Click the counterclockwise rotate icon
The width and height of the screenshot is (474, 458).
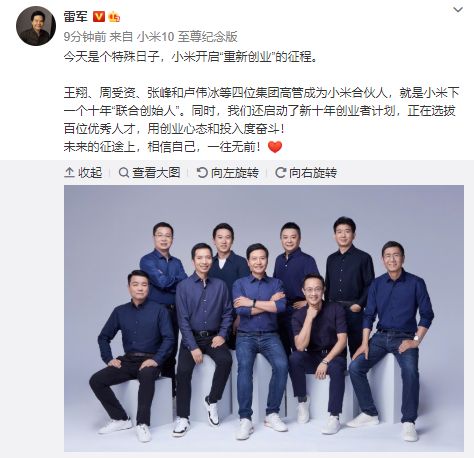tap(202, 173)
